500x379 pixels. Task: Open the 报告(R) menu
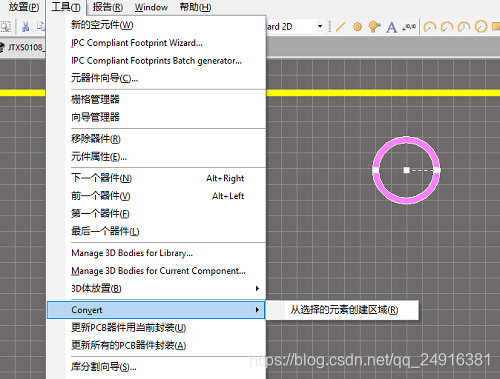[108, 7]
